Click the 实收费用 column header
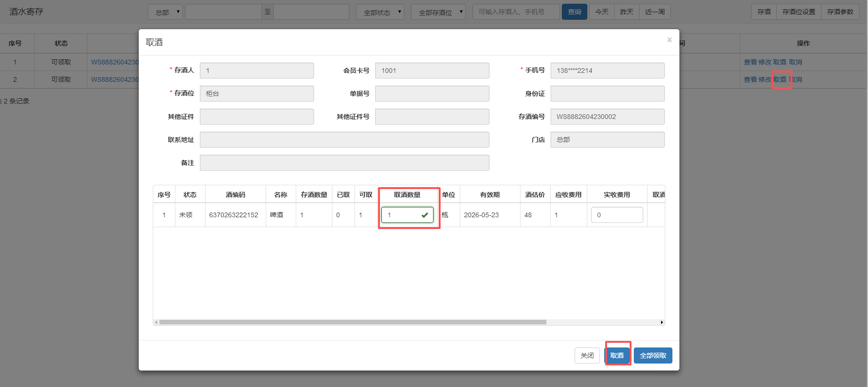The height and width of the screenshot is (387, 868). click(617, 195)
